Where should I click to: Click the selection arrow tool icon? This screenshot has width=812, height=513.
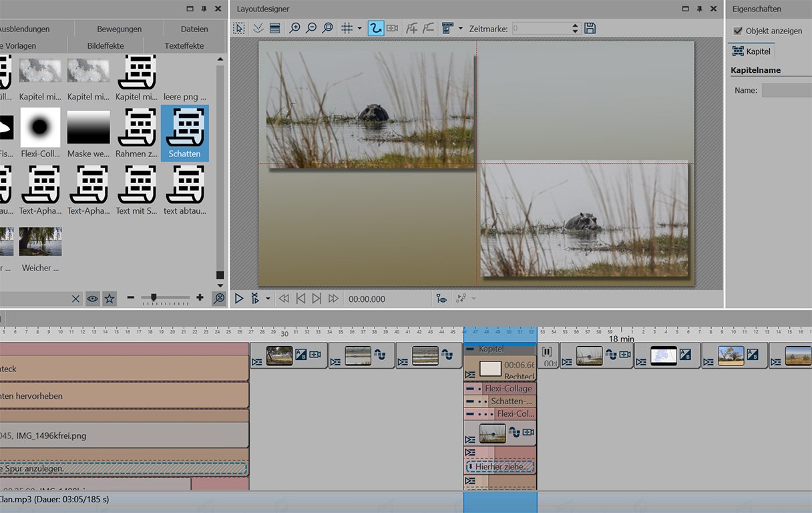pyautogui.click(x=239, y=28)
